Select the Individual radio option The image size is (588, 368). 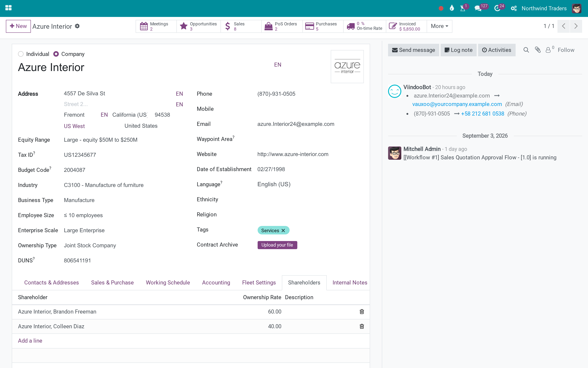coord(21,54)
